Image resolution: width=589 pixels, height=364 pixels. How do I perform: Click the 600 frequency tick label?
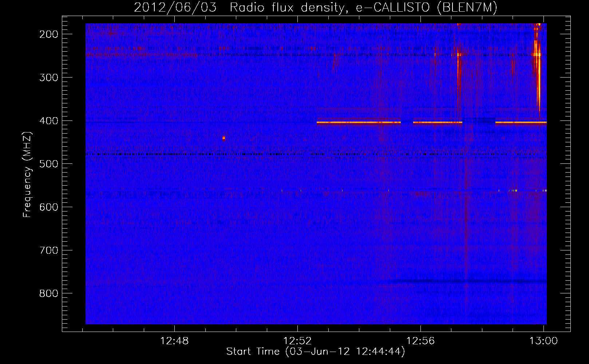pyautogui.click(x=49, y=207)
